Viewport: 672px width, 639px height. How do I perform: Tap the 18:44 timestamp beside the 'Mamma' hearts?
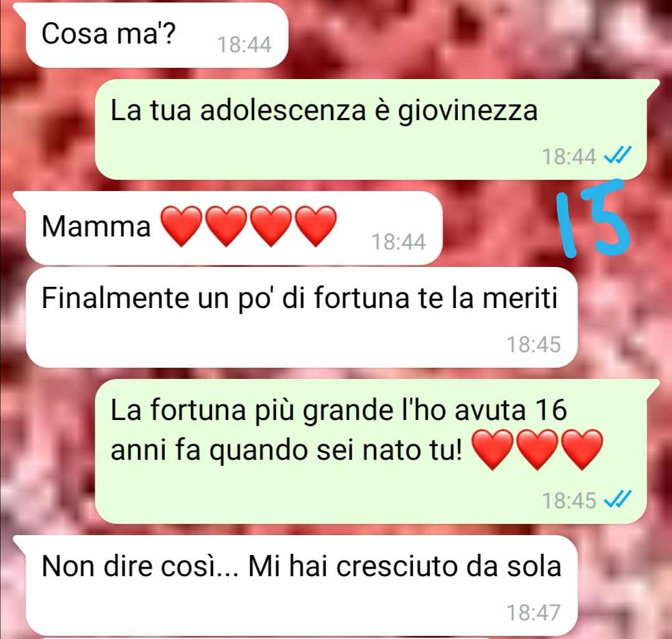click(x=399, y=241)
